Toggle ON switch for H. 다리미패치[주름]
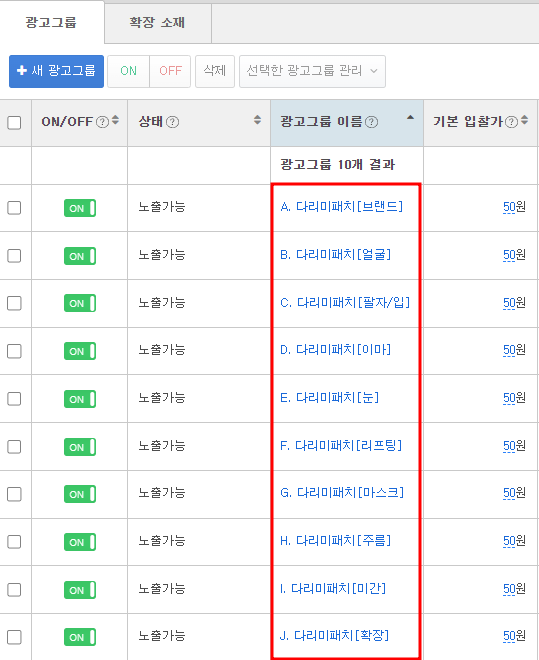Viewport: 539px width, 660px height. coord(80,542)
